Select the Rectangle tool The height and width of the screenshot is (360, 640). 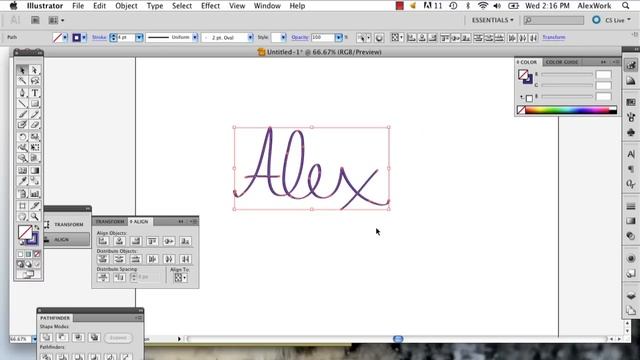pyautogui.click(x=35, y=104)
